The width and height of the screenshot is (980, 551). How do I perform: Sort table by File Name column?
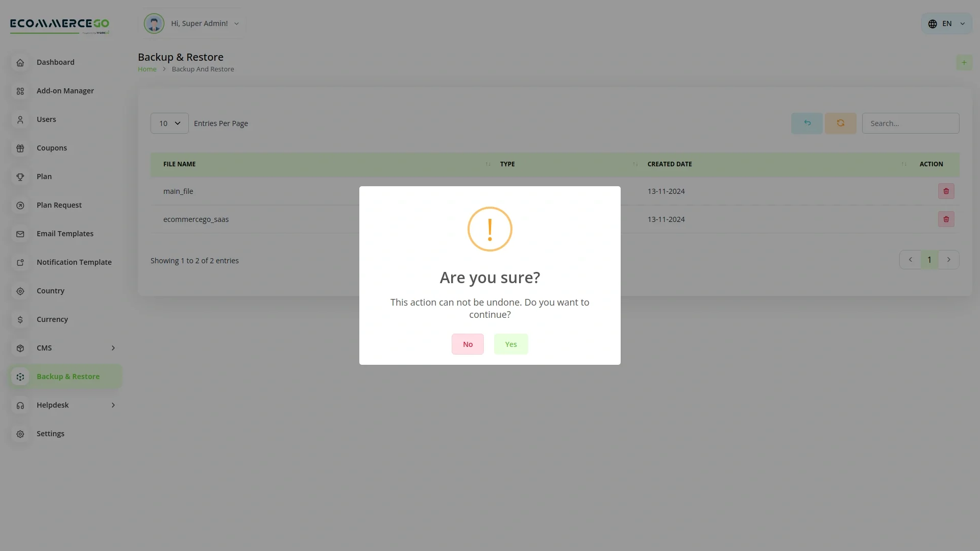tap(180, 164)
